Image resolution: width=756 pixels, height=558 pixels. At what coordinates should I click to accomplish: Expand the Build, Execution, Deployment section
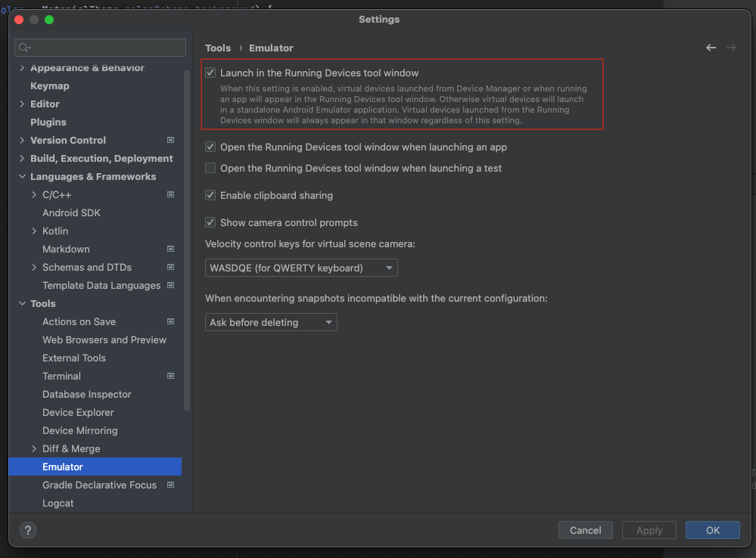22,158
